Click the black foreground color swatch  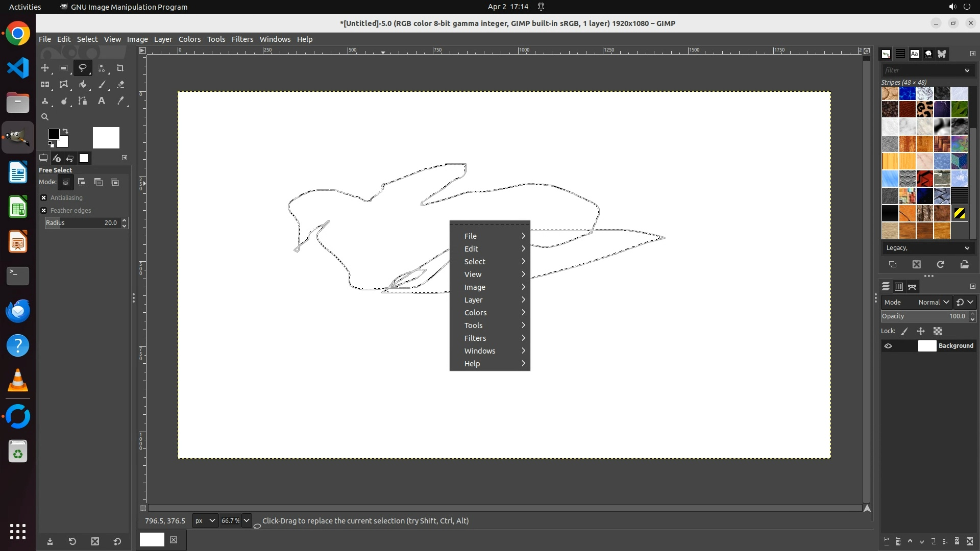tap(53, 134)
